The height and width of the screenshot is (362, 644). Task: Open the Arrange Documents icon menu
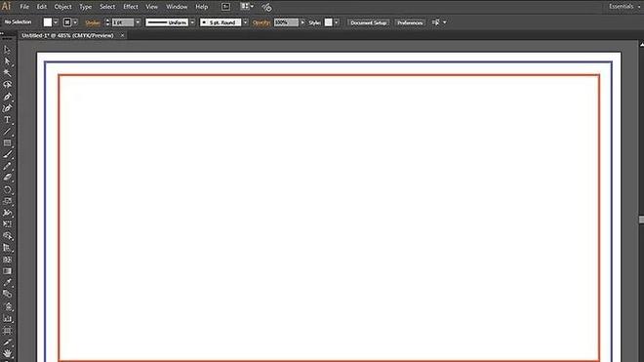(247, 7)
